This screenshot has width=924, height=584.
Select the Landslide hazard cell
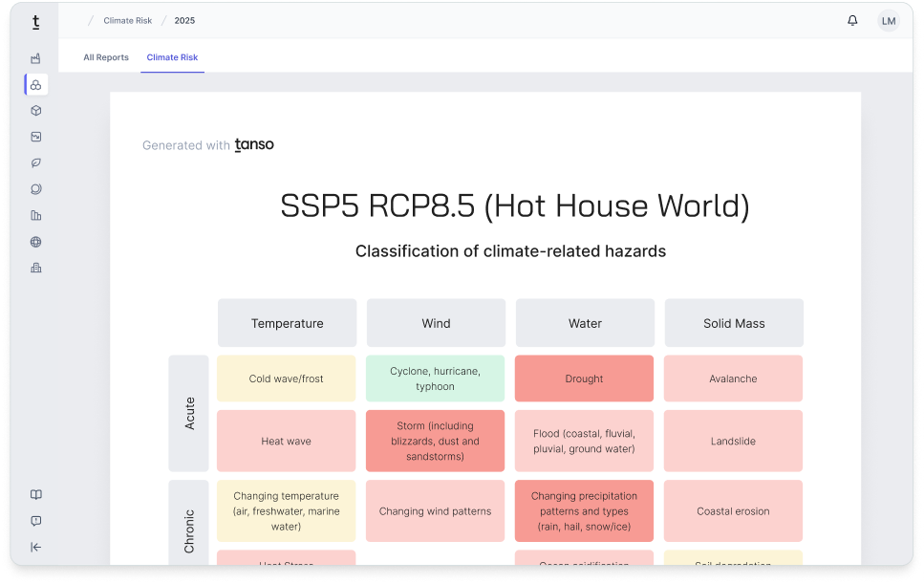click(734, 441)
